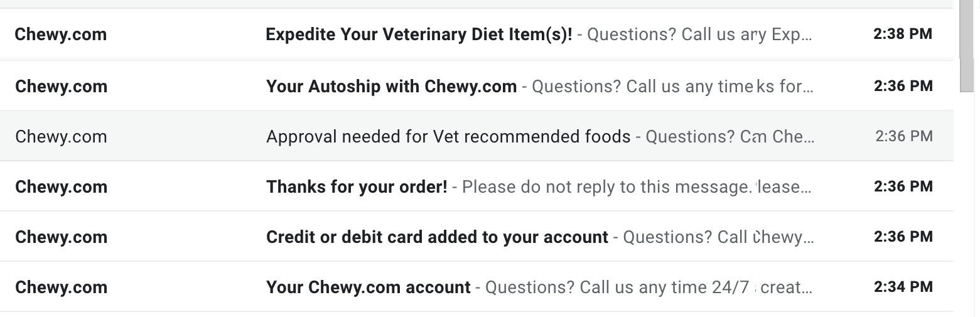The height and width of the screenshot is (317, 980).
Task: Click the Chewy.com sender of the Approval needed email
Action: pos(61,136)
